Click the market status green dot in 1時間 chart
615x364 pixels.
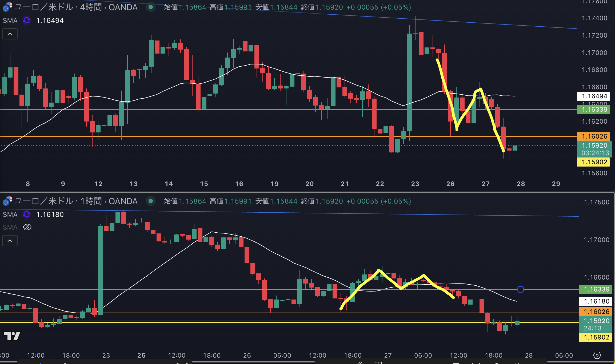tap(151, 201)
